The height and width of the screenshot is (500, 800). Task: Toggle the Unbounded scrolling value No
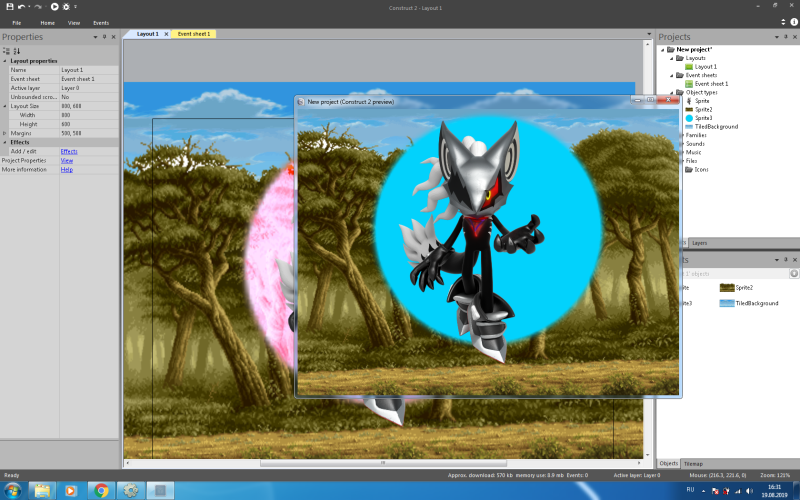point(89,97)
